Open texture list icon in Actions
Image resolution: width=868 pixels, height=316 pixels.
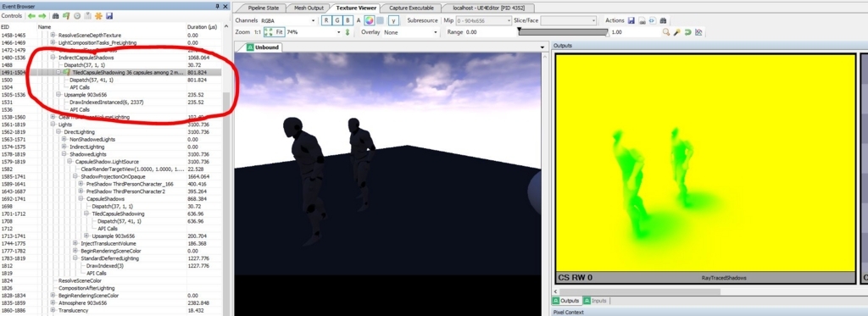tap(643, 20)
